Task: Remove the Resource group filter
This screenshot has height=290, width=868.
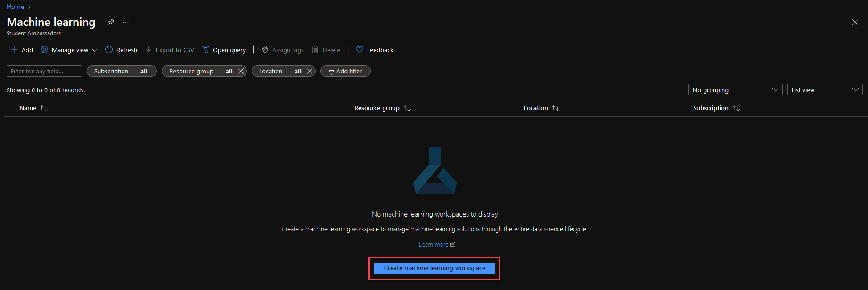Action: point(241,71)
